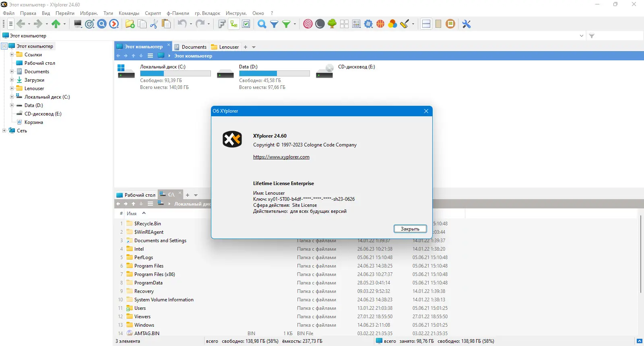Image resolution: width=644 pixels, height=346 pixels.
Task: Click the green Up arrow toolbar icon
Action: [56, 24]
